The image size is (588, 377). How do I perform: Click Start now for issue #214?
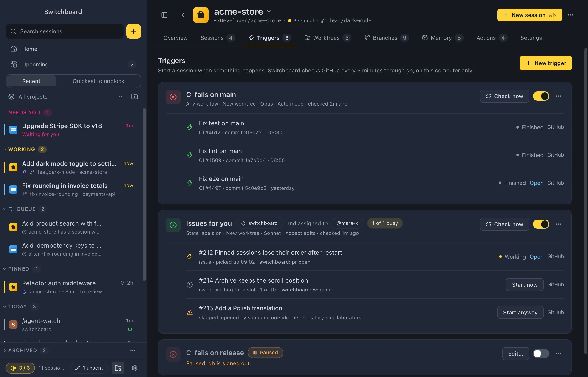coord(525,284)
